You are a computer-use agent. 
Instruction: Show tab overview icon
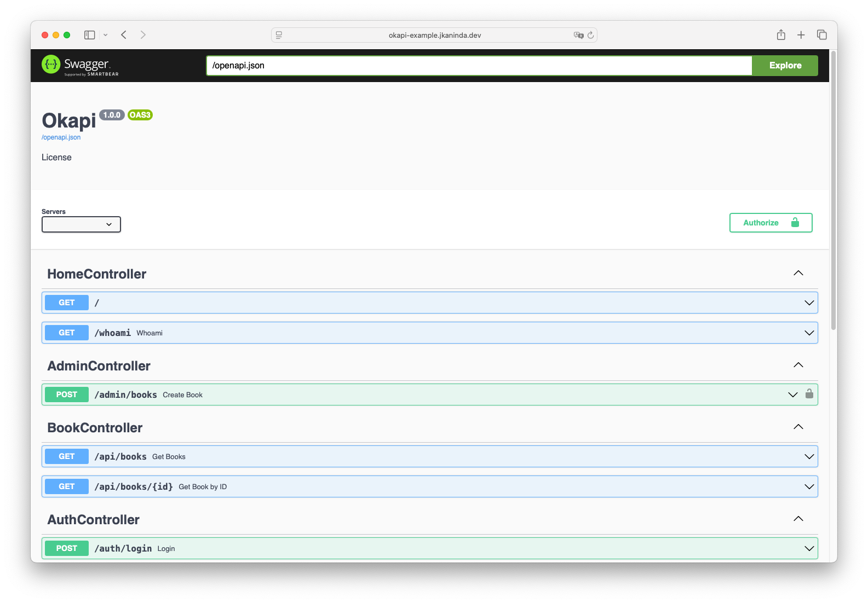pos(821,35)
